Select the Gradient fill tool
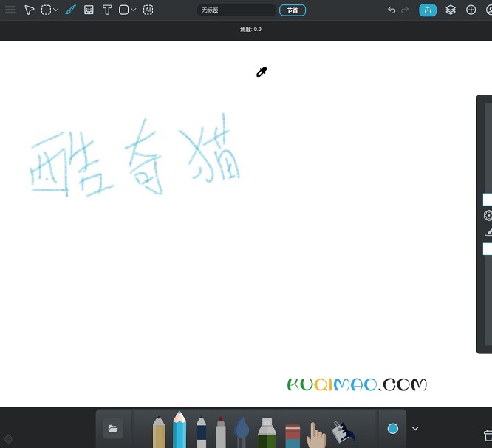Viewport: 492px width, 448px height. tap(89, 10)
